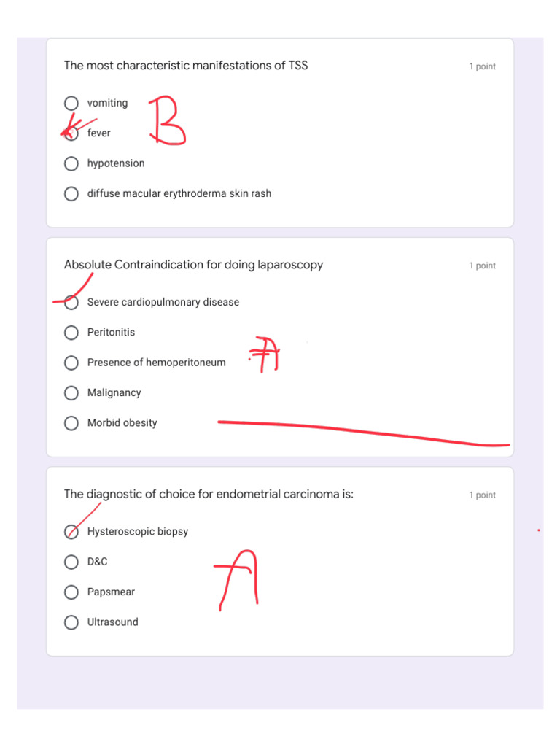Select the "vomiting" radio option
This screenshot has width=560, height=747.
click(x=71, y=103)
